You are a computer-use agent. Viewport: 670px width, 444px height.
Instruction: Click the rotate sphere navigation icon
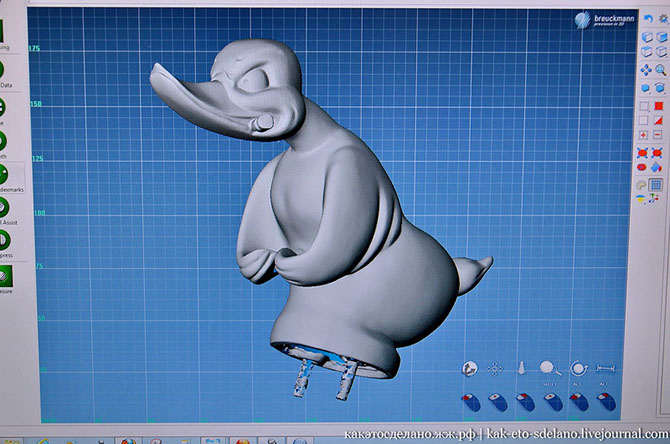click(470, 369)
